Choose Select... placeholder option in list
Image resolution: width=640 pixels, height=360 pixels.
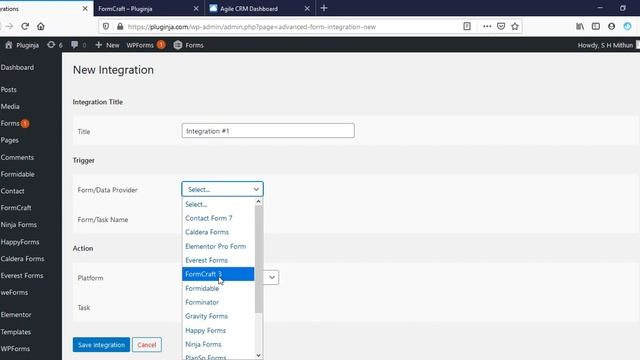tap(218, 204)
